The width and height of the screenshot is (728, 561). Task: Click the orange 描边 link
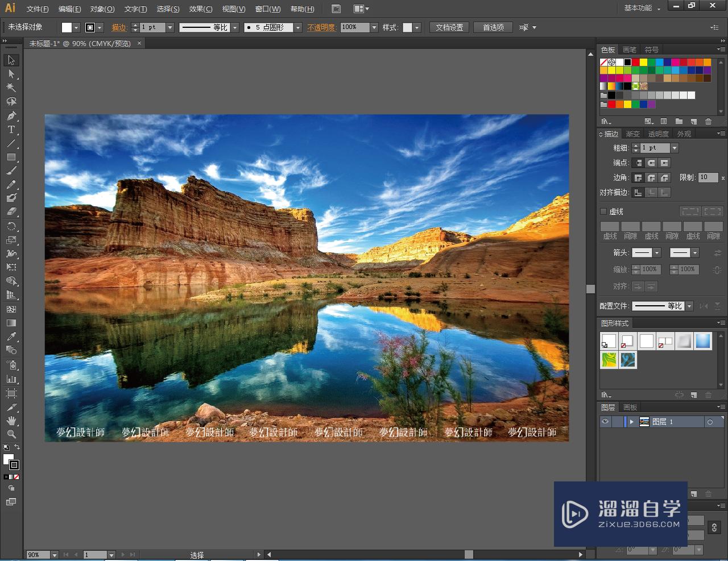[119, 27]
